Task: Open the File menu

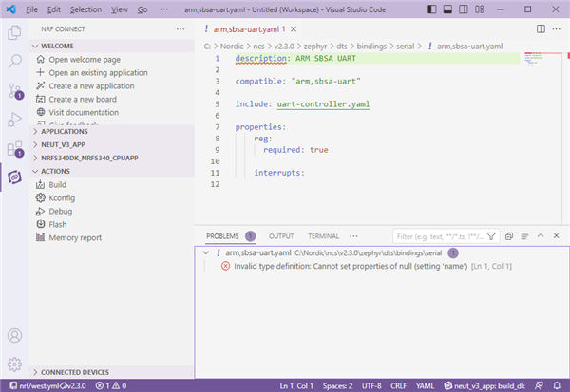Action: pos(32,9)
